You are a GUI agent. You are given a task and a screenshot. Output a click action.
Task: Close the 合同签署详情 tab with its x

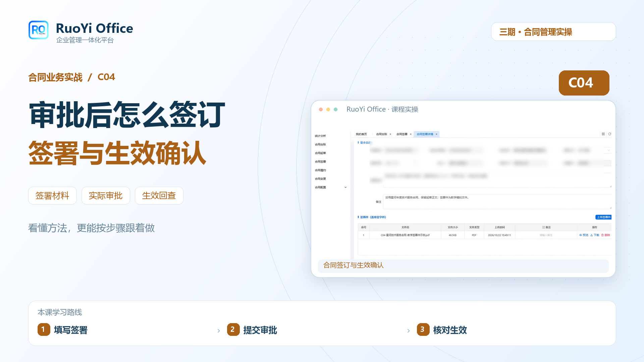click(436, 134)
